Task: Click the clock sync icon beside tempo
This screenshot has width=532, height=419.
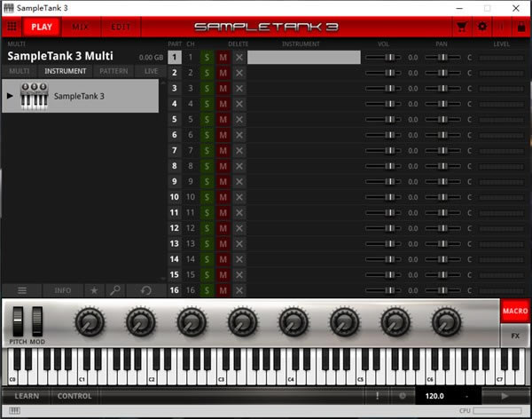Action: point(403,396)
